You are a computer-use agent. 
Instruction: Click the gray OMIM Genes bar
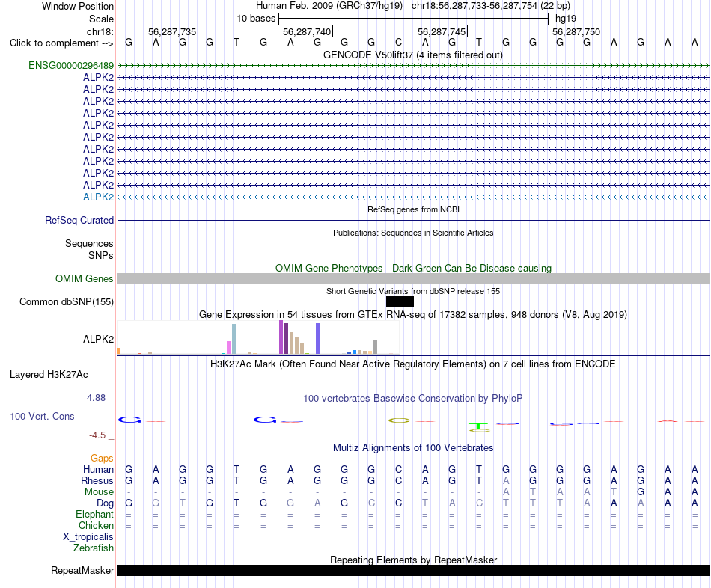pos(413,278)
